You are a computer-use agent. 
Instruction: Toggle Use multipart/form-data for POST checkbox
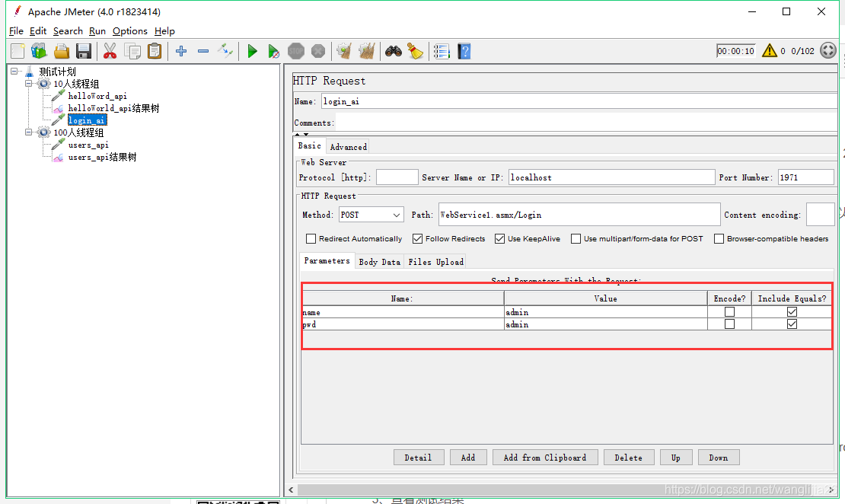(576, 238)
